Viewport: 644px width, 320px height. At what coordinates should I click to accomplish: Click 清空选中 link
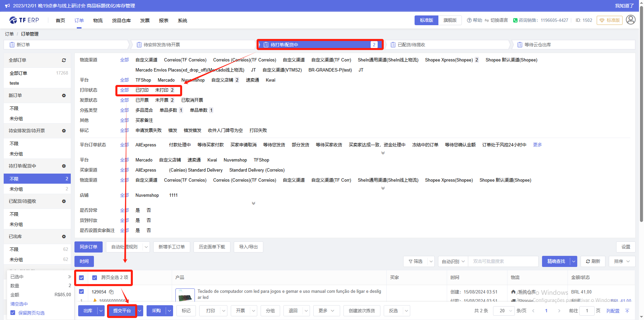point(19,304)
